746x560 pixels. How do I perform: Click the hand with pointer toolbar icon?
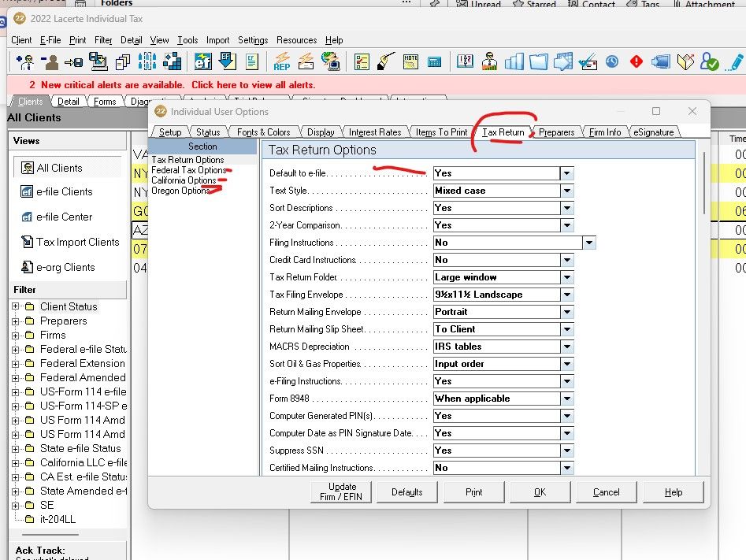click(x=386, y=62)
